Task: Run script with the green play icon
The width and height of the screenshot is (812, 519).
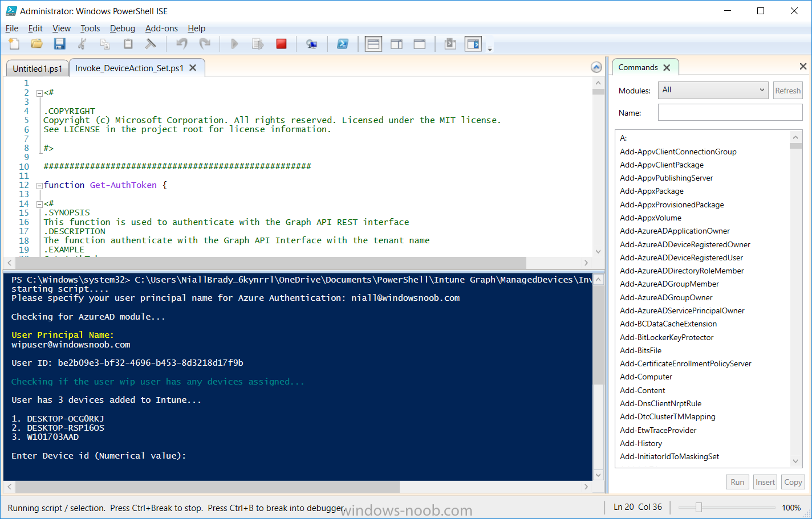Action: coord(234,44)
